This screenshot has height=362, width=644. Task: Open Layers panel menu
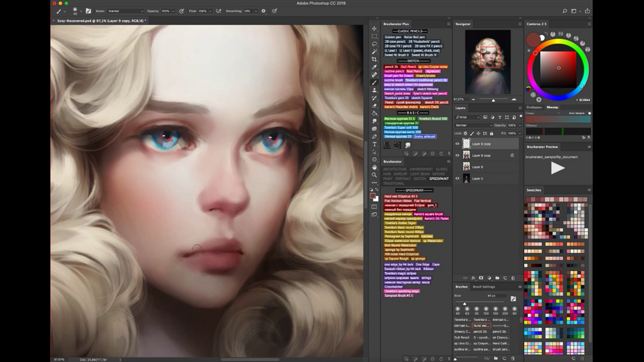coord(520,108)
